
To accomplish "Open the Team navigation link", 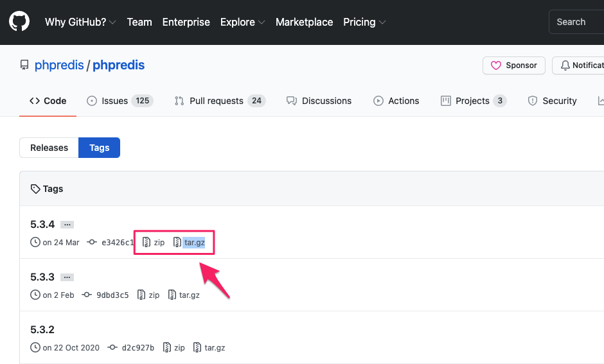I will [139, 22].
